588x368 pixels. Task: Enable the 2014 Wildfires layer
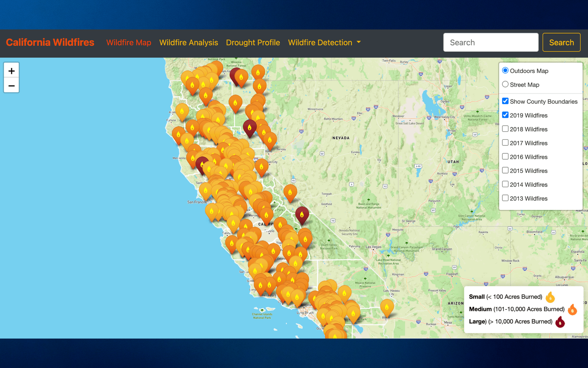point(505,184)
